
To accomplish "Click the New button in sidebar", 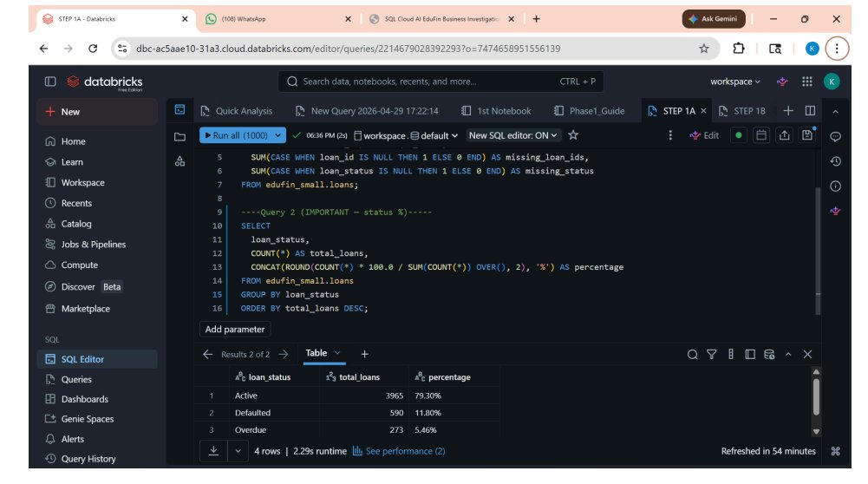I will pos(97,111).
